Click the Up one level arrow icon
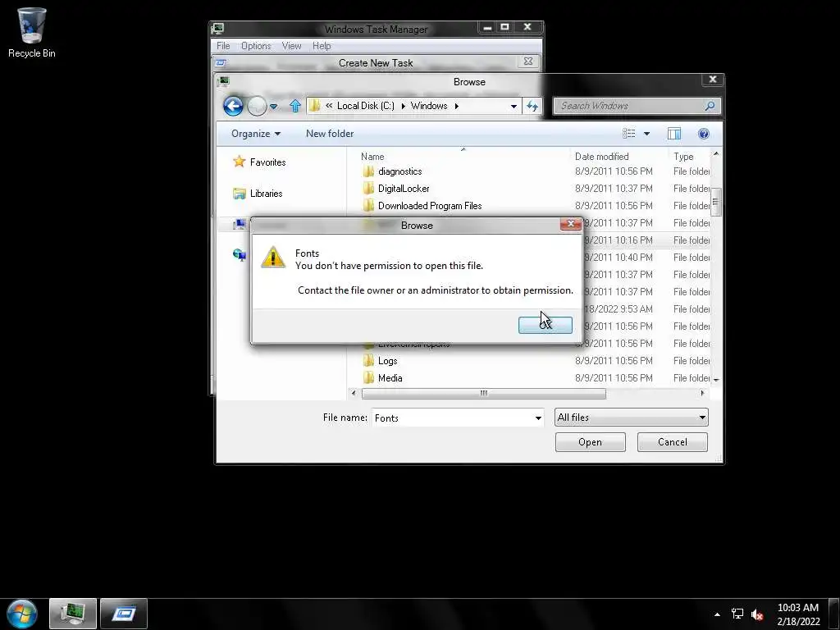840x630 pixels. [294, 106]
